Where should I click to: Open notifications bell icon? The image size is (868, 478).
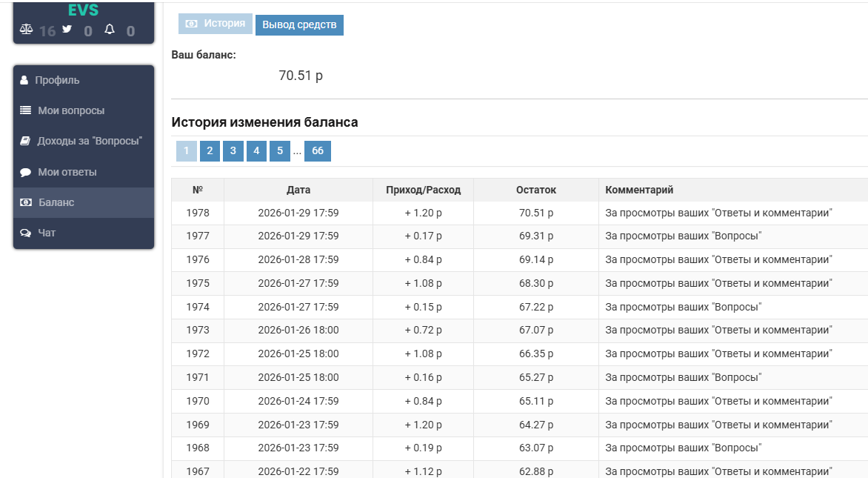tap(110, 30)
